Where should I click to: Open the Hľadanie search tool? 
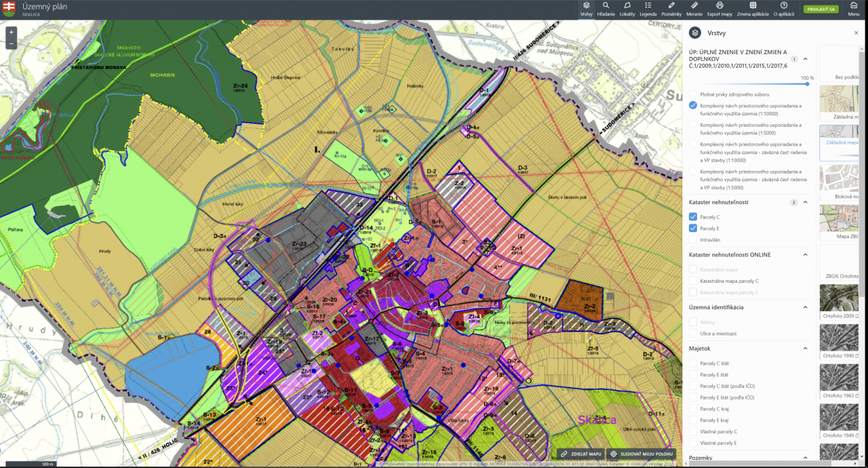(x=606, y=9)
